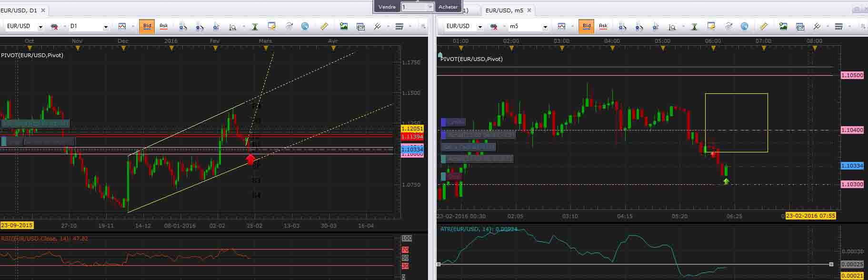
Task: Expand order quantity dropdown arrow
Action: click(x=430, y=7)
